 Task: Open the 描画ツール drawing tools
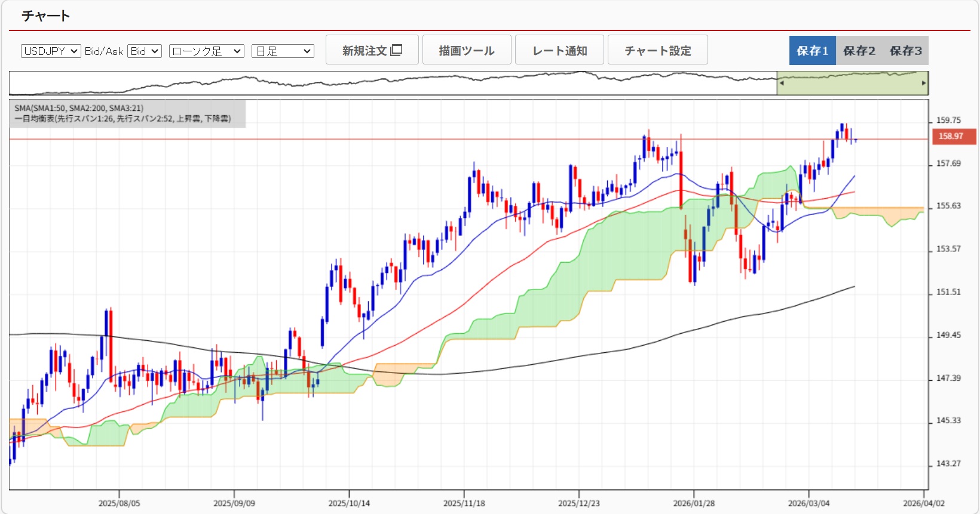(x=467, y=50)
